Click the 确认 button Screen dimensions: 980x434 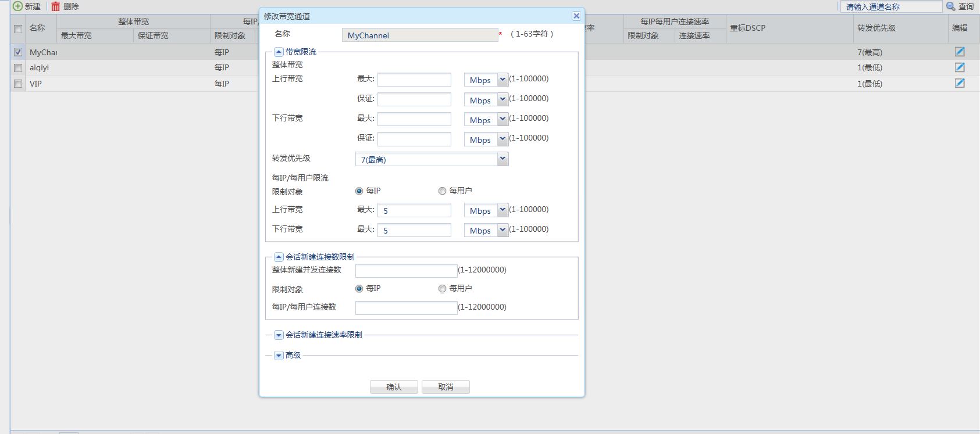394,387
